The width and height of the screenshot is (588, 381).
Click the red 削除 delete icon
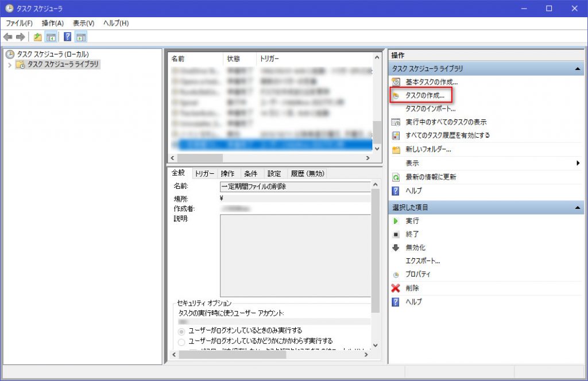coord(396,288)
